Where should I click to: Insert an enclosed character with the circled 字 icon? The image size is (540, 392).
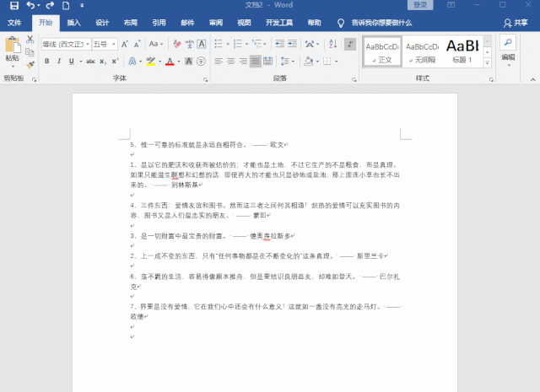(201, 62)
